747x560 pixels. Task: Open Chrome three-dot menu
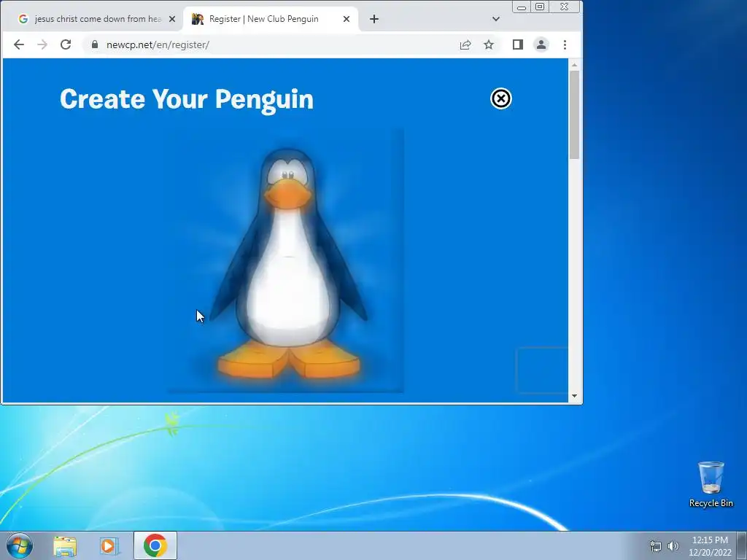[565, 44]
